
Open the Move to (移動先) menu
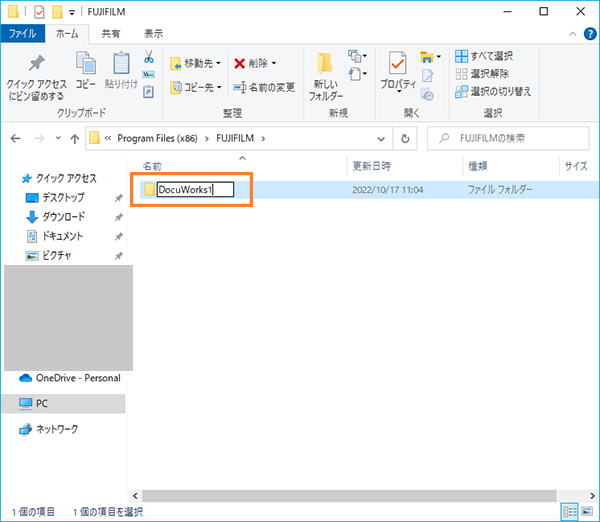click(x=196, y=63)
